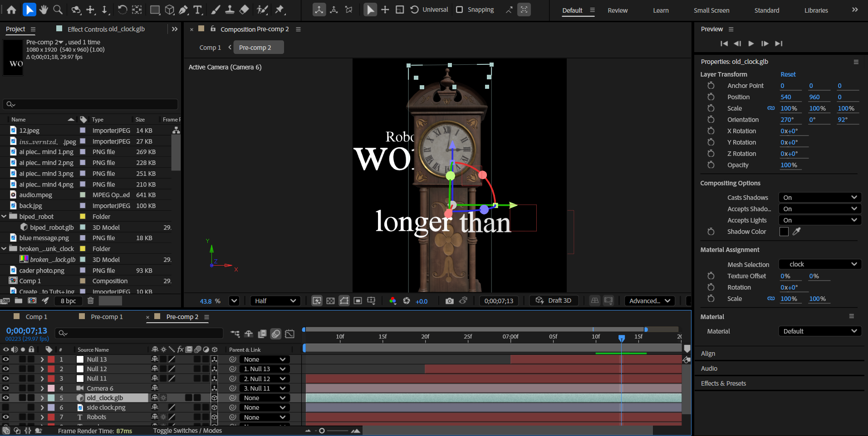Enable the Snapping checkbox
Viewport: 868px width, 436px height.
point(459,10)
